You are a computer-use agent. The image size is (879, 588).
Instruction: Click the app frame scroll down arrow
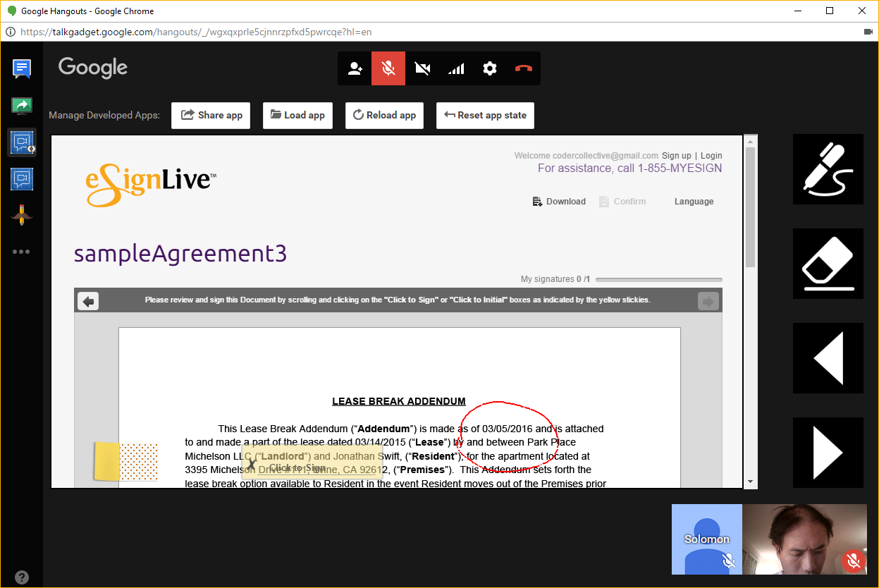pyautogui.click(x=751, y=482)
